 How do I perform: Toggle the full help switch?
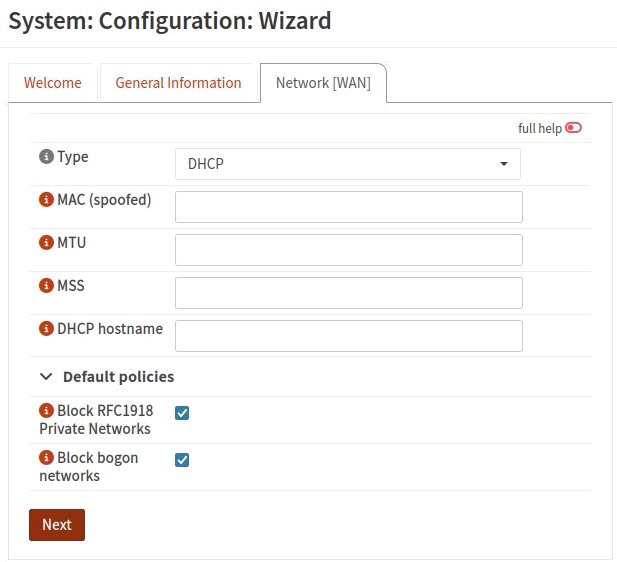click(573, 128)
